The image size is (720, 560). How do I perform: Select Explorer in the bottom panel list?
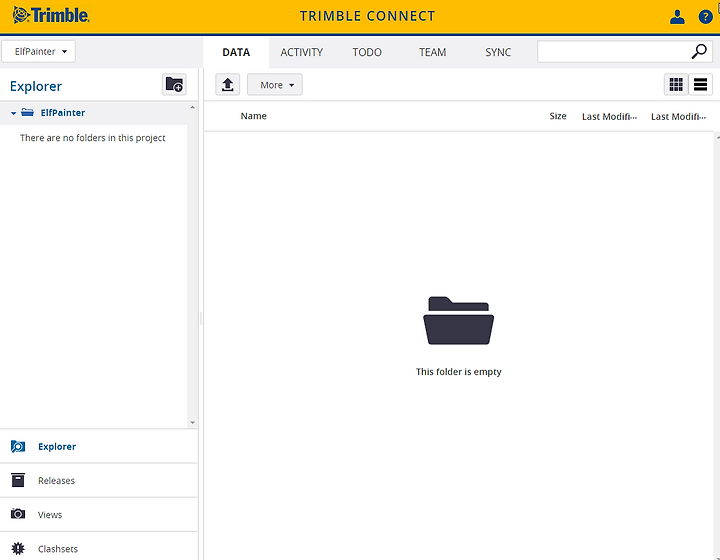(99, 446)
